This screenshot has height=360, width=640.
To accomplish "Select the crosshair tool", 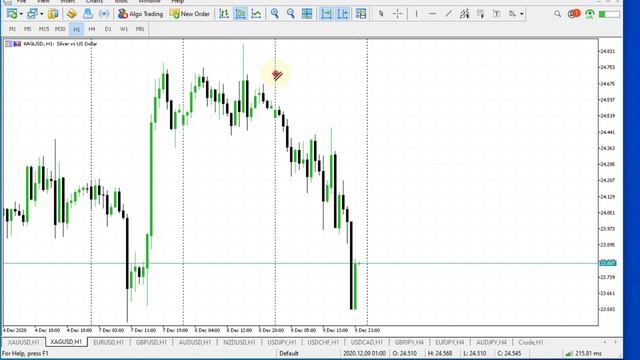I will [397, 14].
